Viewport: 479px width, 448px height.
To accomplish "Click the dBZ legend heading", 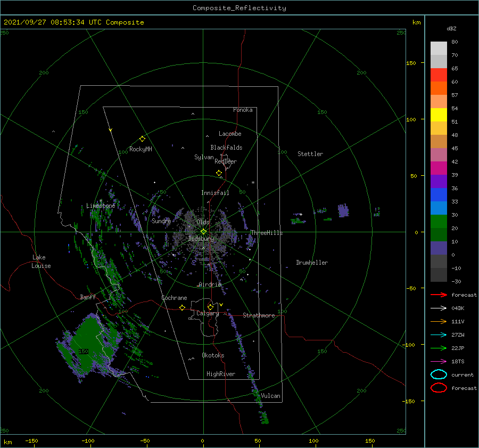I will [x=451, y=28].
